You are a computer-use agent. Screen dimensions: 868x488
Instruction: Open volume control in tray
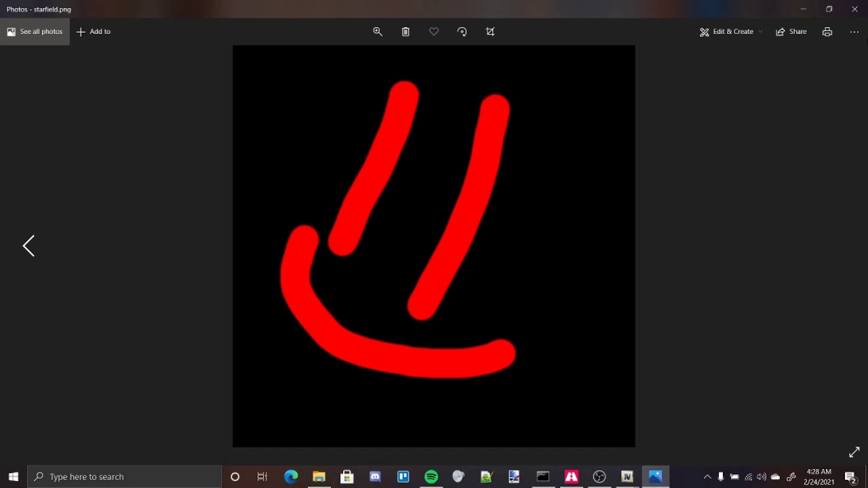point(762,476)
